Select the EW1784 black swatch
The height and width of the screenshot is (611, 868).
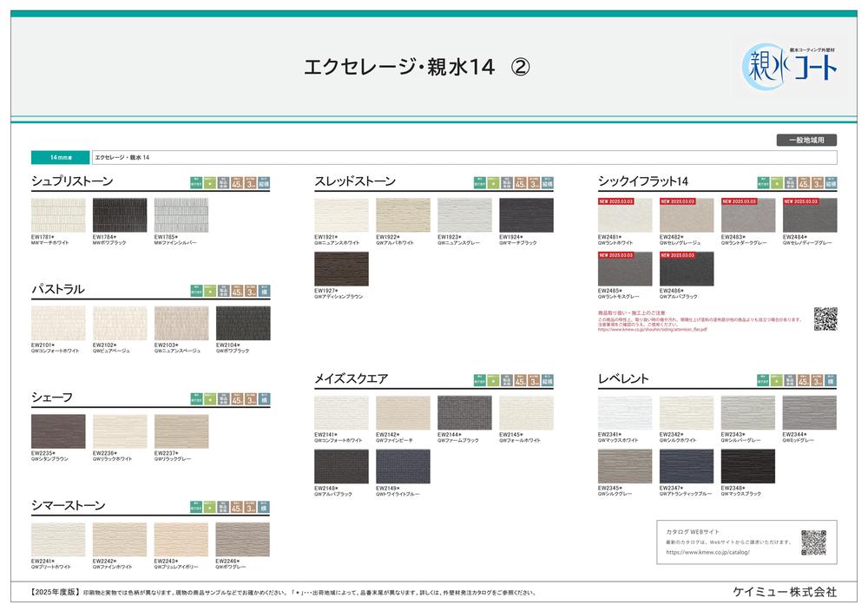tap(120, 215)
